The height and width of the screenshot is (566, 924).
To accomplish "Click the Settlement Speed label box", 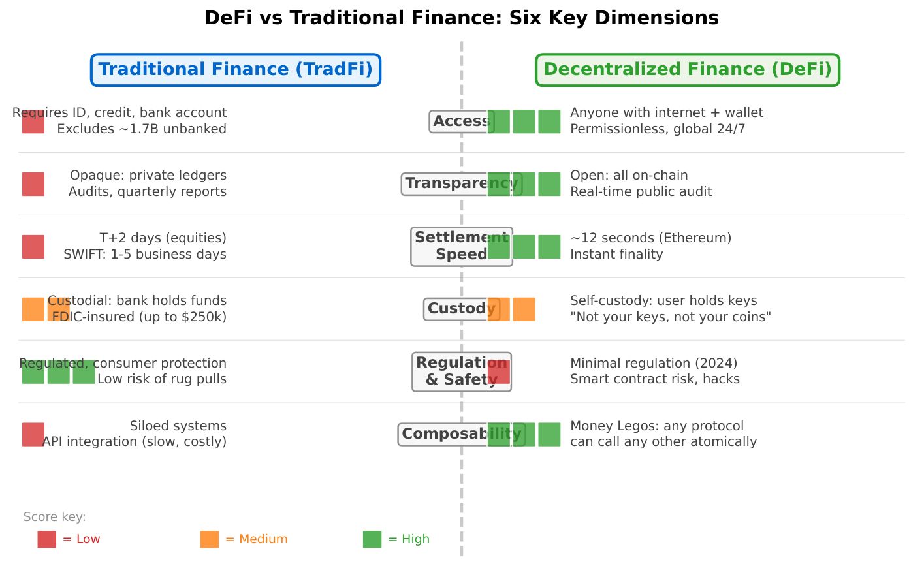I will (461, 247).
